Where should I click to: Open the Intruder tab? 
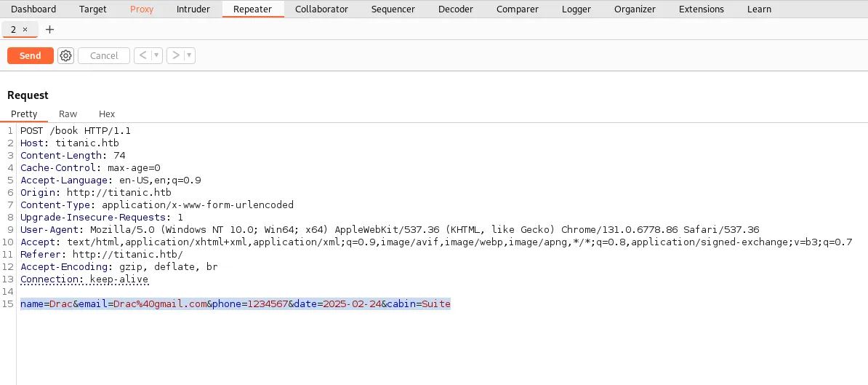pos(193,9)
